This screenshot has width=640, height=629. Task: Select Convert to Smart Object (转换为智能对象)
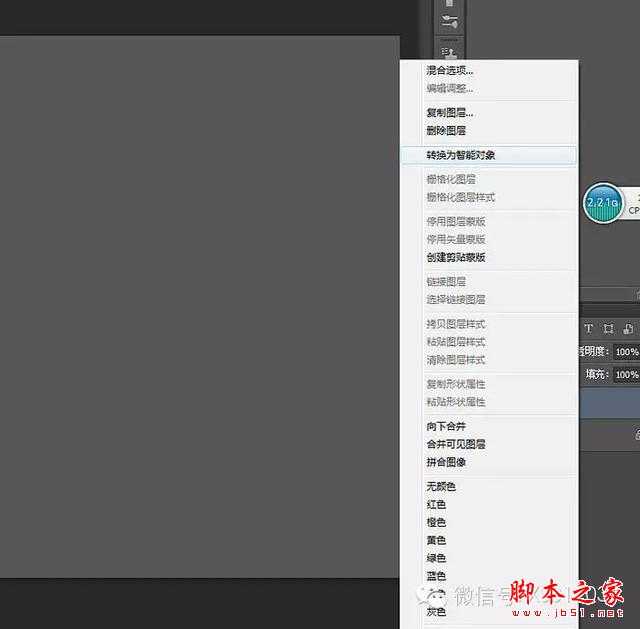pyautogui.click(x=461, y=156)
